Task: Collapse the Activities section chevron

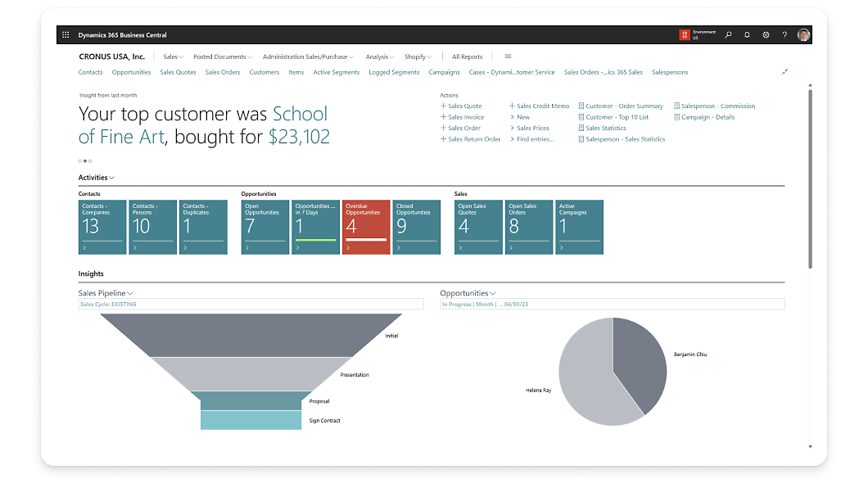Action: (112, 178)
